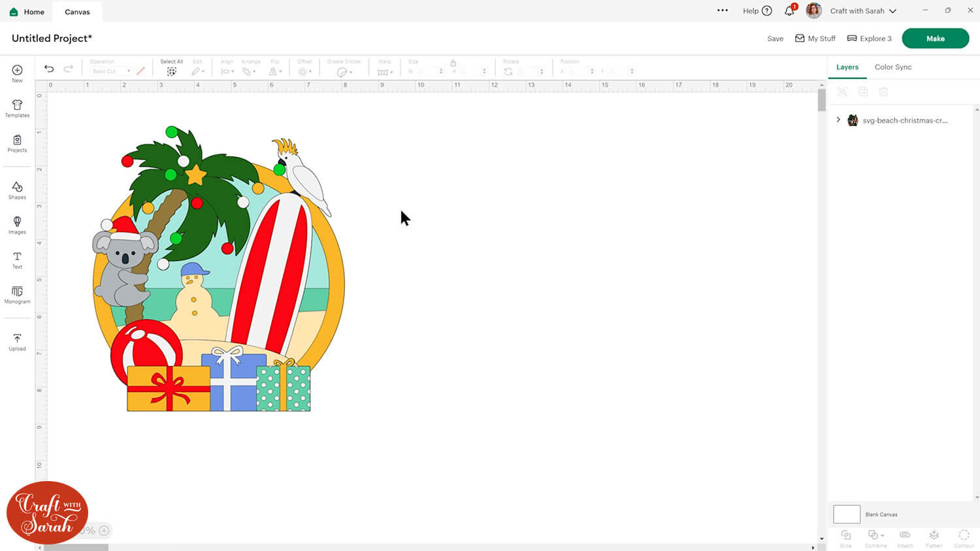Viewport: 980px width, 551px height.
Task: Click the Projects icon in sidebar
Action: point(17,143)
